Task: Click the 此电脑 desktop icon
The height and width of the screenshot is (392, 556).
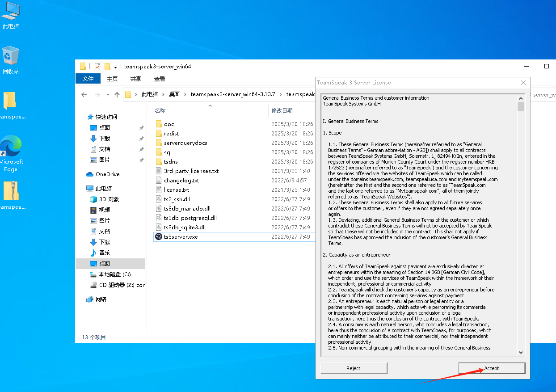Action: pyautogui.click(x=11, y=16)
